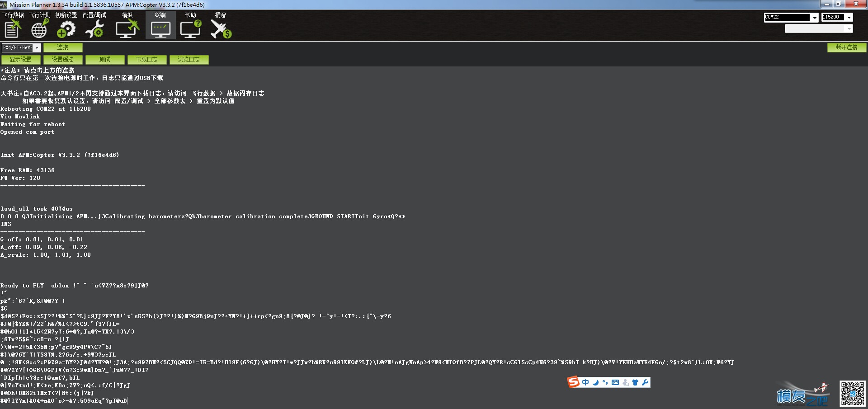Click the Sogou user account icon
The image size is (868, 409).
point(626,383)
